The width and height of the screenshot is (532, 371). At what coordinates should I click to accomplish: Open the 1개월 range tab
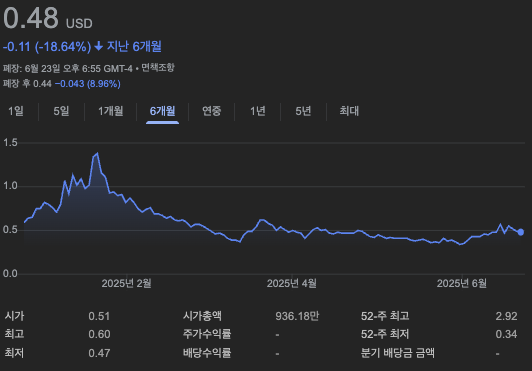pos(111,111)
